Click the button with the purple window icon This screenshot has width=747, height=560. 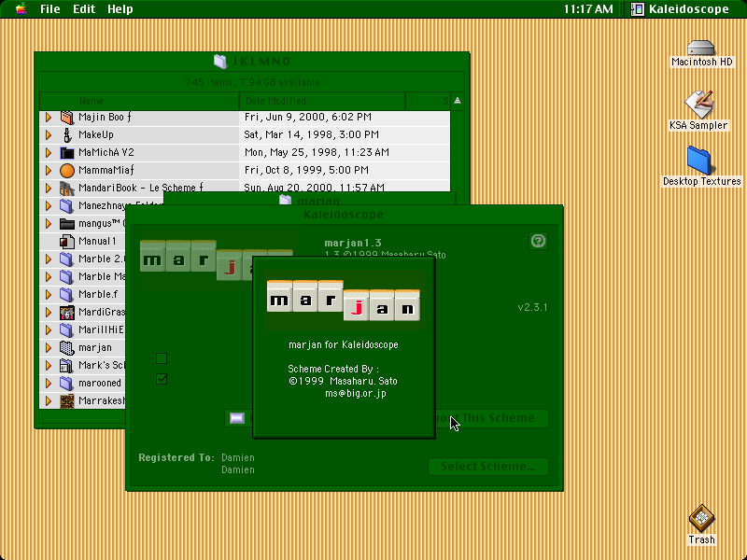[239, 418]
